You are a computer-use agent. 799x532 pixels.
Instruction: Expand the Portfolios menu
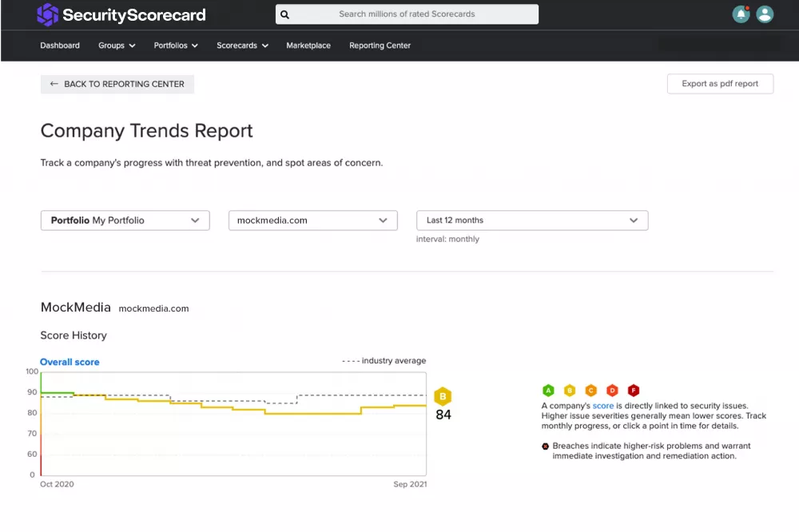tap(176, 46)
